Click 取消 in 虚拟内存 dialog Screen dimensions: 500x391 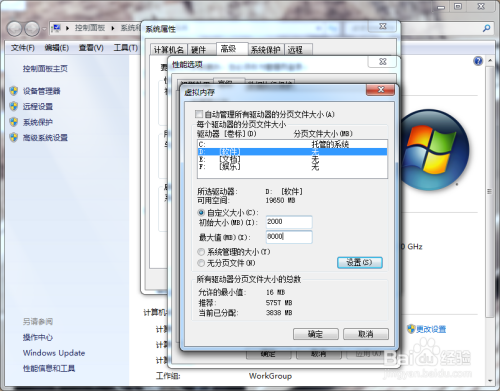[x=366, y=334]
